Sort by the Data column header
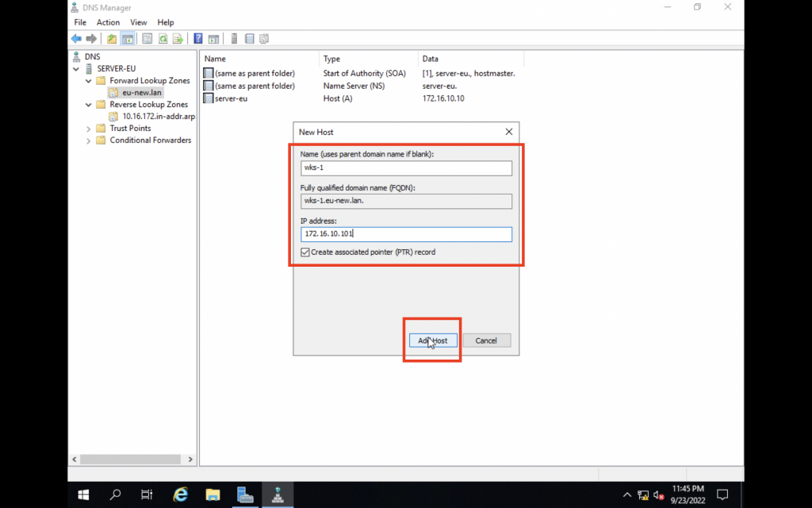Image resolution: width=812 pixels, height=508 pixels. [471, 59]
